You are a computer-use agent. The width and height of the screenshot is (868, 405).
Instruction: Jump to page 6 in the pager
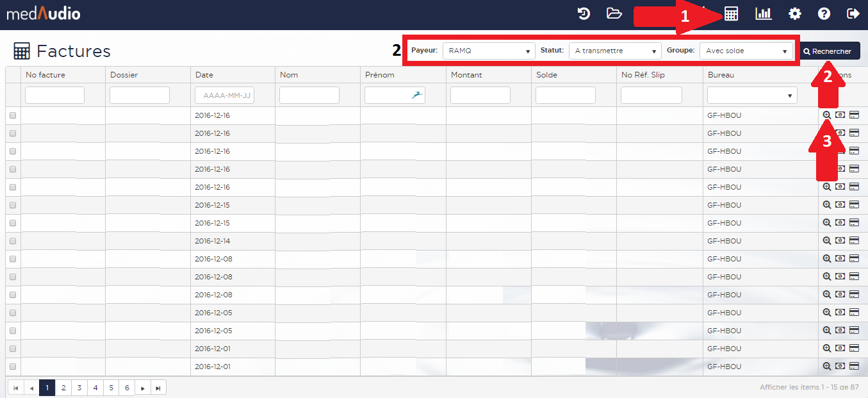click(x=127, y=388)
